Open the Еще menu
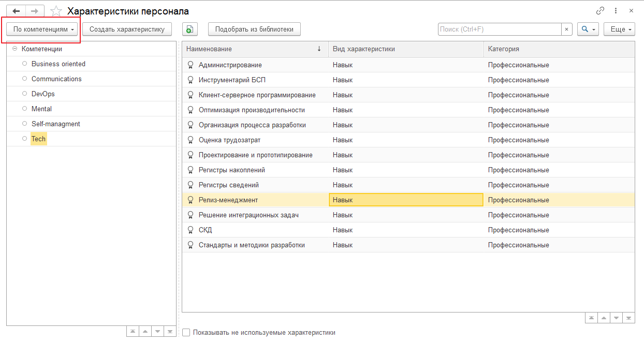The image size is (644, 342). [619, 29]
